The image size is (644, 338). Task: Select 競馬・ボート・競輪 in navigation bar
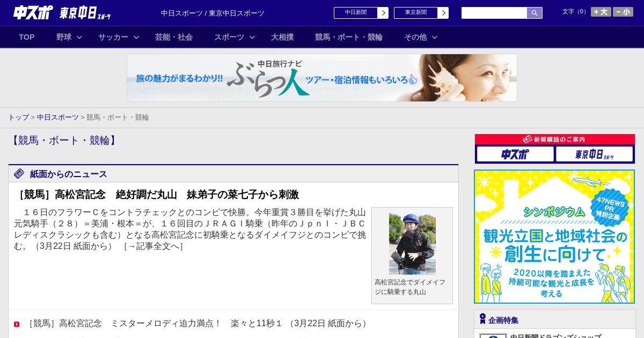(349, 37)
